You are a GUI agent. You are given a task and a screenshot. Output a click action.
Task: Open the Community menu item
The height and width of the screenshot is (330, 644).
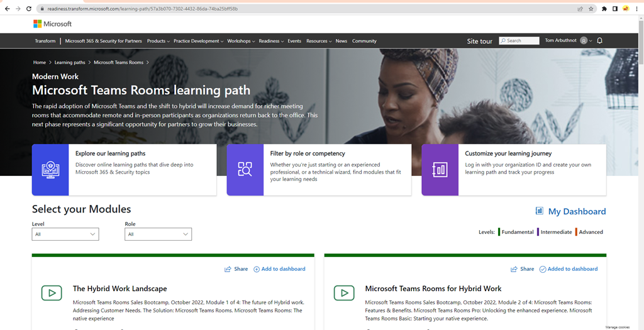(x=364, y=41)
